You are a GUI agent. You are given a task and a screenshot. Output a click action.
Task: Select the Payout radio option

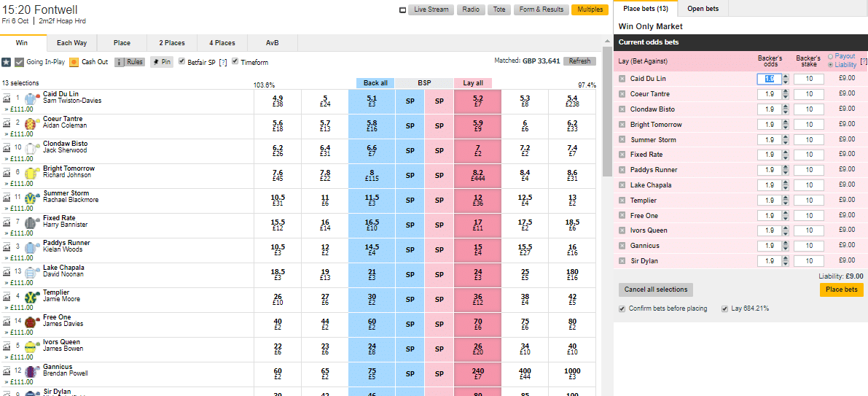click(830, 56)
